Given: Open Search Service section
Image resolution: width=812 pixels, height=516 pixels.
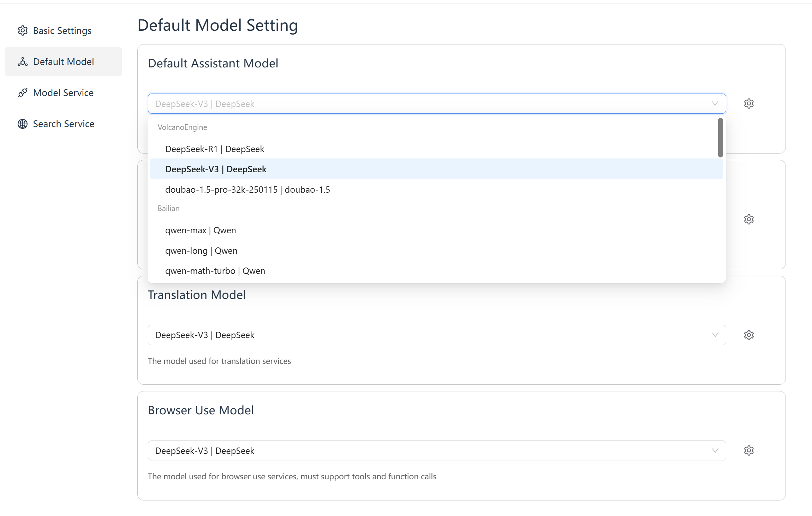Looking at the screenshot, I should 64,124.
